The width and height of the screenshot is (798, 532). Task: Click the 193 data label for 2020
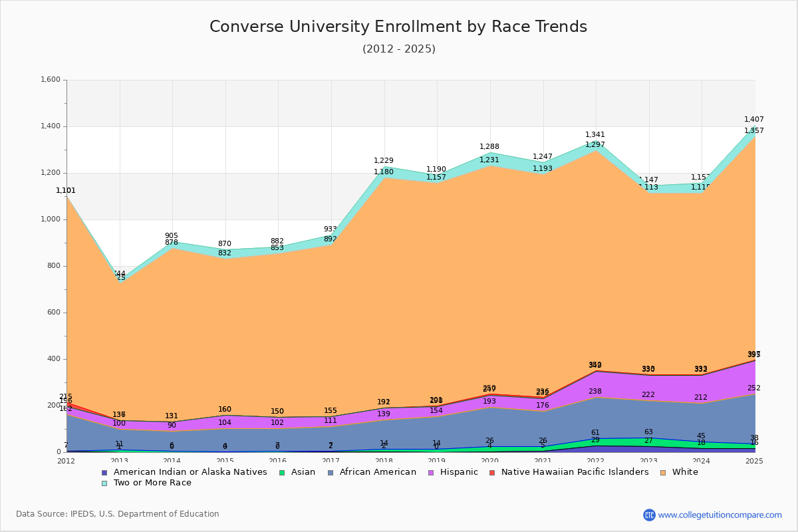tap(489, 401)
